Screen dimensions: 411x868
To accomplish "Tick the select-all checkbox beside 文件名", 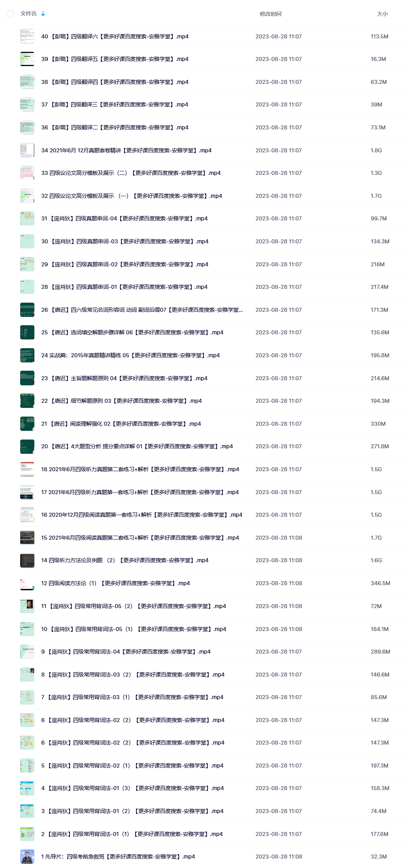I will [10, 14].
